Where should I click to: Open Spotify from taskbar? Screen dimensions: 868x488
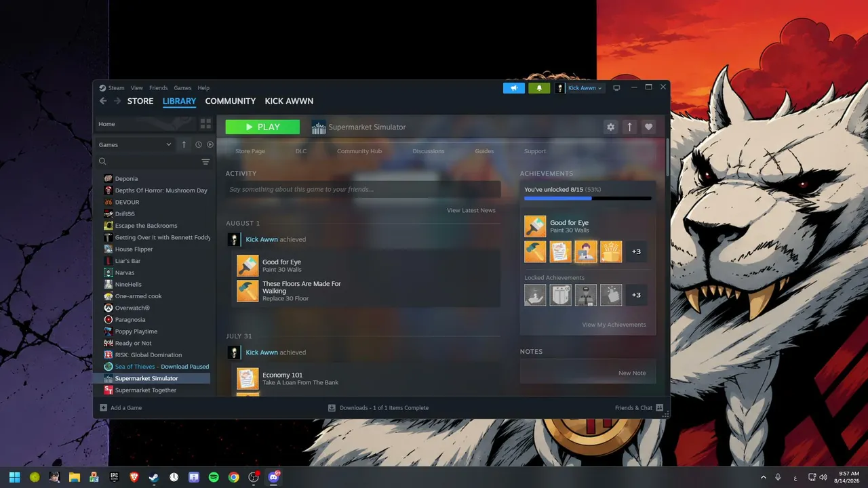(214, 477)
